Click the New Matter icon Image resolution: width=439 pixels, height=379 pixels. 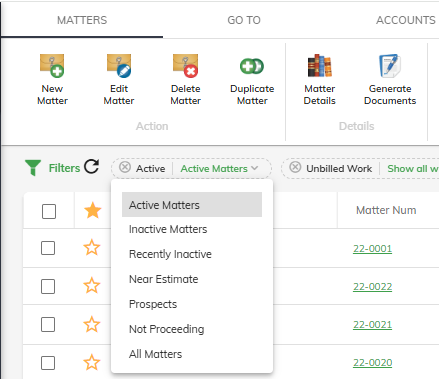[x=52, y=66]
